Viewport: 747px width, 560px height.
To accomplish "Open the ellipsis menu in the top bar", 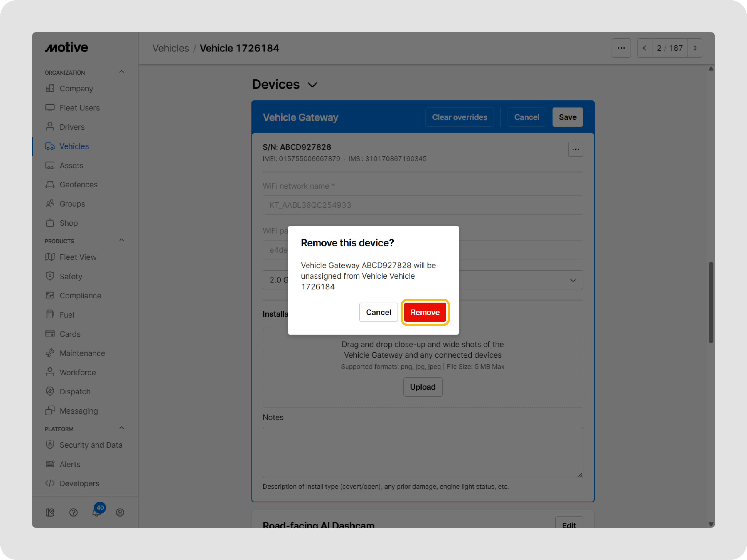I will 621,48.
